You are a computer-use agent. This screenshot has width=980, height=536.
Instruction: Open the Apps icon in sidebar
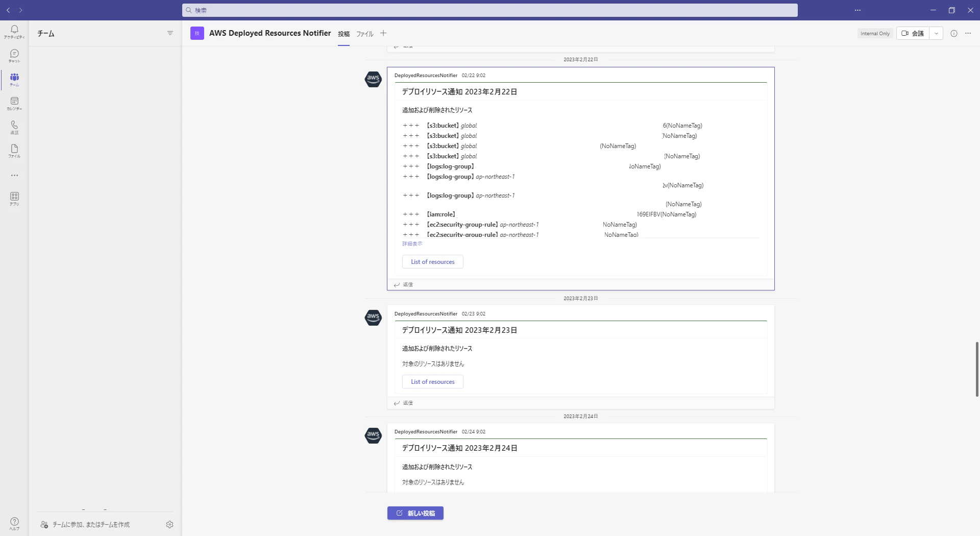[14, 199]
